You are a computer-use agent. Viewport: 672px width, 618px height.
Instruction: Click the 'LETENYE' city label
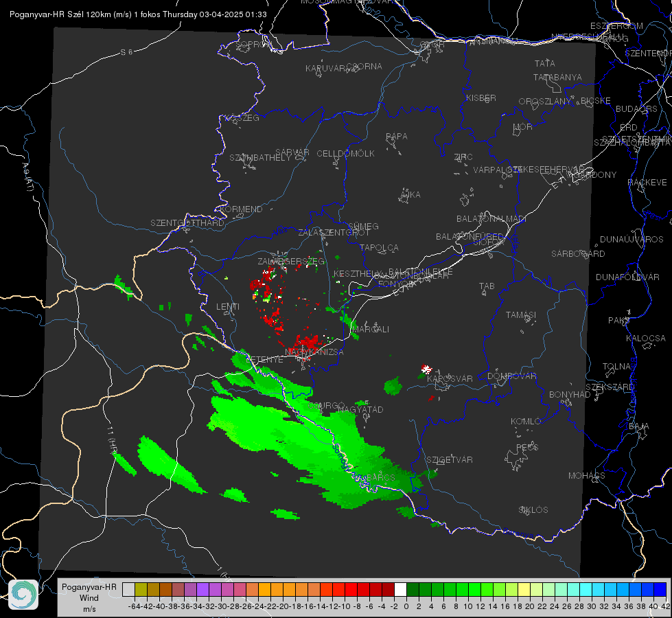(264, 359)
